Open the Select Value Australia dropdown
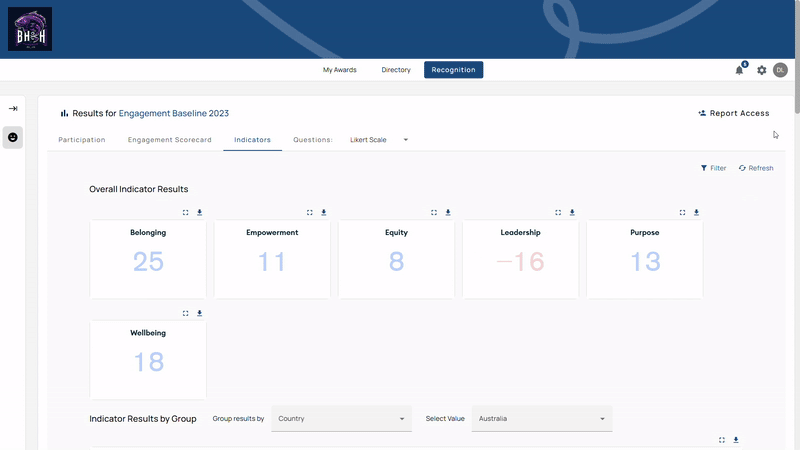 pyautogui.click(x=542, y=418)
